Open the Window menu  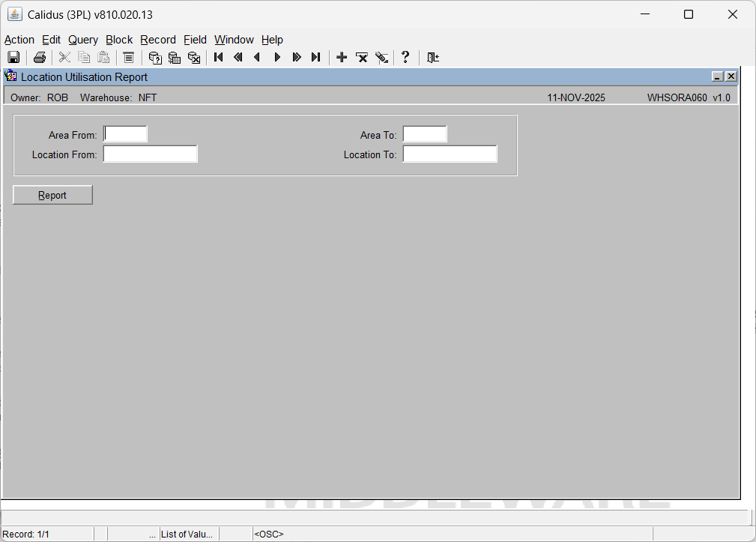234,40
